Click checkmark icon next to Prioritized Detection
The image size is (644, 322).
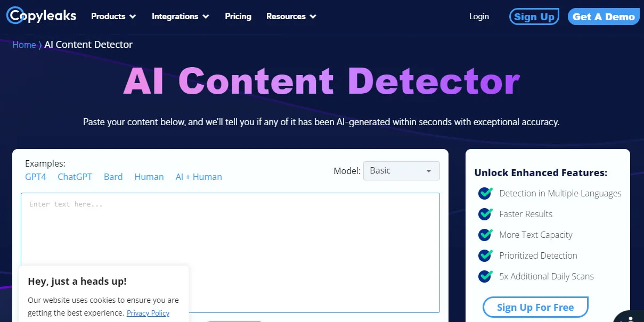[485, 255]
